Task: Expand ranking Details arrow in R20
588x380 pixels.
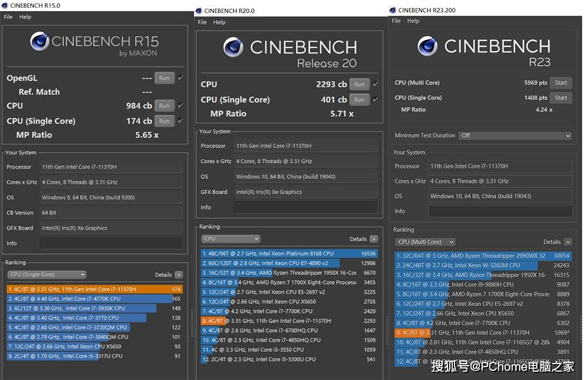Action: tap(374, 239)
